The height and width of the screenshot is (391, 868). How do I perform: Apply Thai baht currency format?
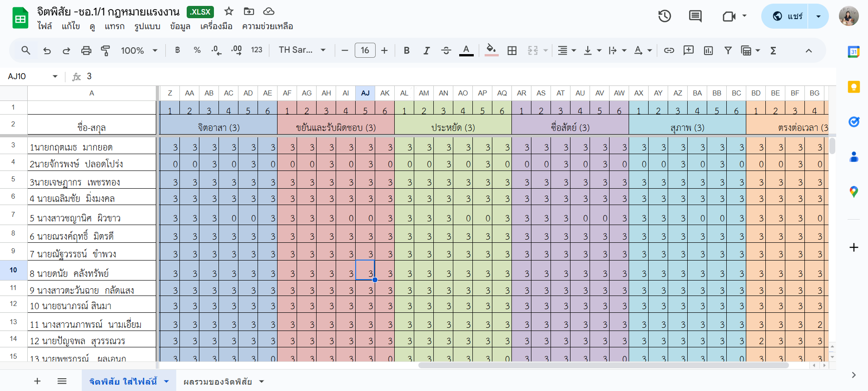[x=178, y=50]
